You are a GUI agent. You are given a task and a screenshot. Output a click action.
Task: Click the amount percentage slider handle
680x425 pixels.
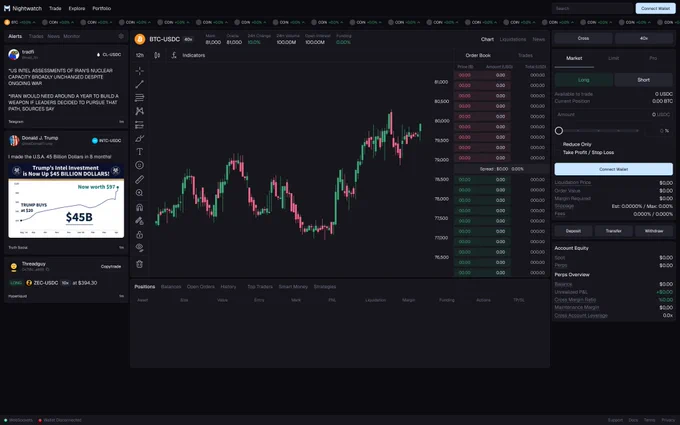(x=559, y=131)
